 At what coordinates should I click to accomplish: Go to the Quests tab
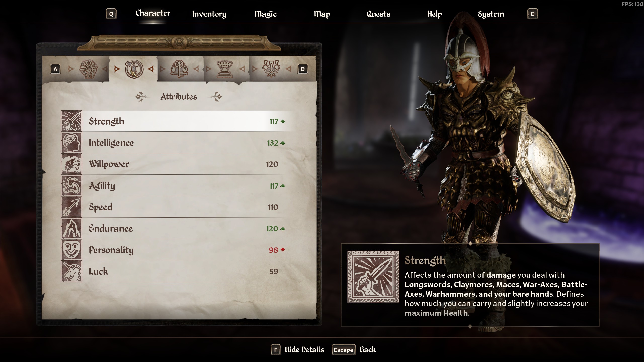378,14
